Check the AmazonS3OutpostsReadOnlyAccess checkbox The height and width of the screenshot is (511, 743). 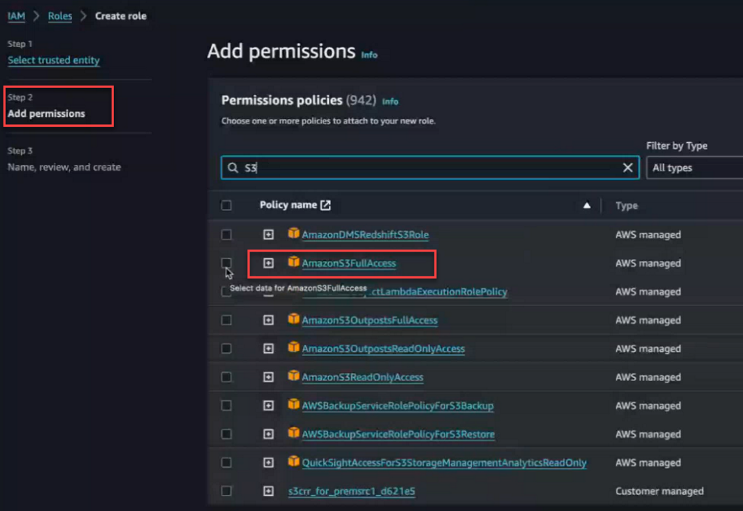pyautogui.click(x=227, y=348)
